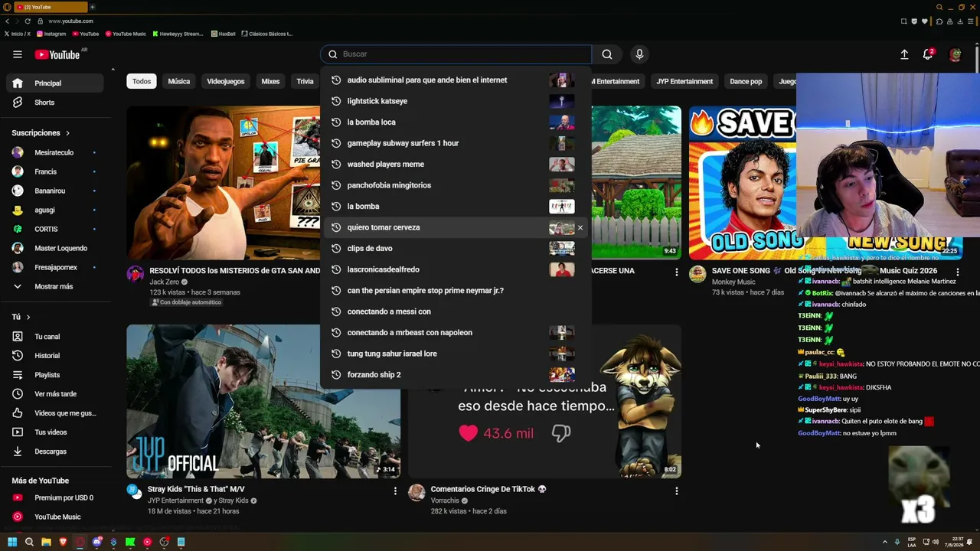Viewport: 980px width, 551px height.
Task: Open Ver más tarde in the sidebar
Action: [54, 394]
